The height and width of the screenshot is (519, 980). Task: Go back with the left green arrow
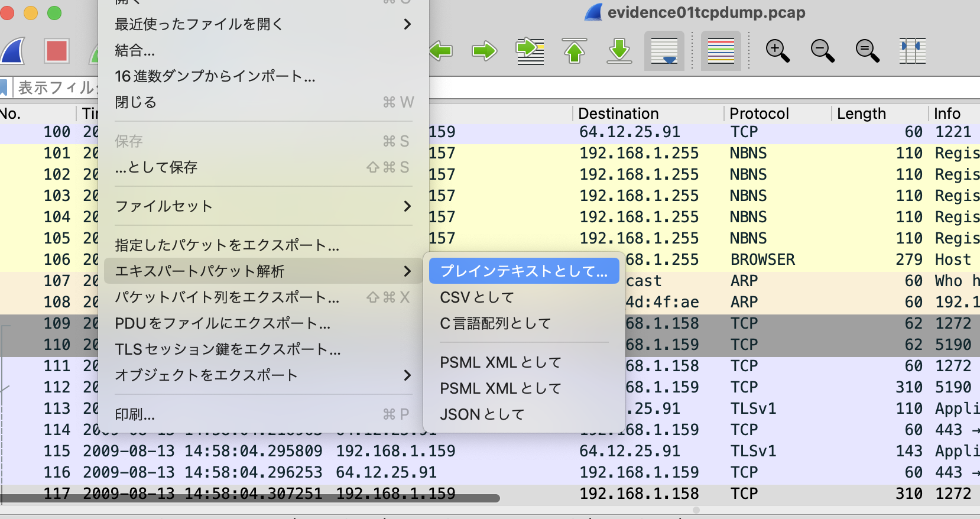click(440, 51)
